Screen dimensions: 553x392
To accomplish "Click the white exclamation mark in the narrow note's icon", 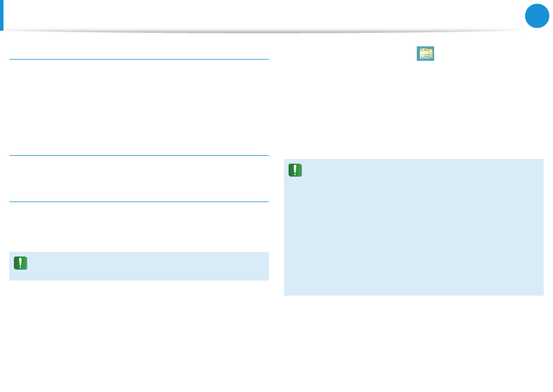I will point(20,263).
